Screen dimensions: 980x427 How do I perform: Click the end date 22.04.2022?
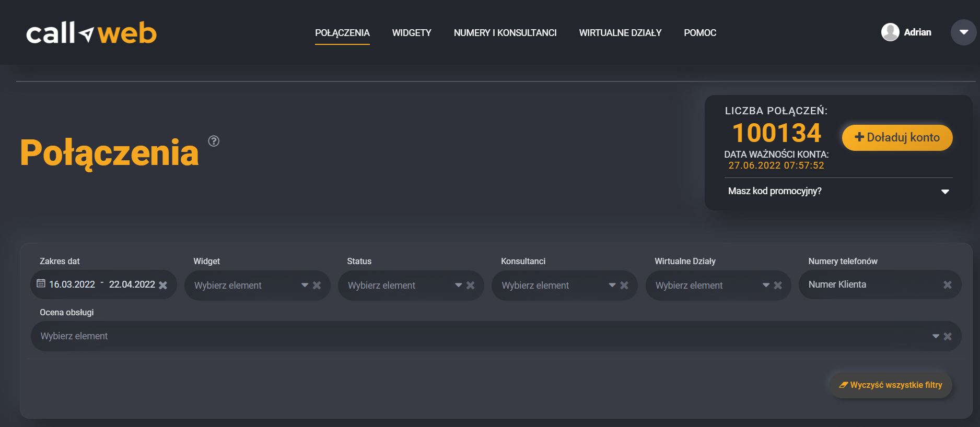[x=132, y=284]
